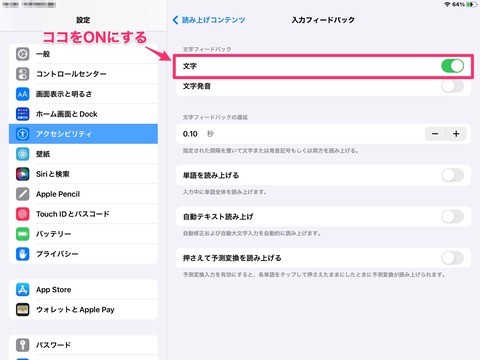Open 画面表示と明るさ settings row
480x360 pixels.
83,94
